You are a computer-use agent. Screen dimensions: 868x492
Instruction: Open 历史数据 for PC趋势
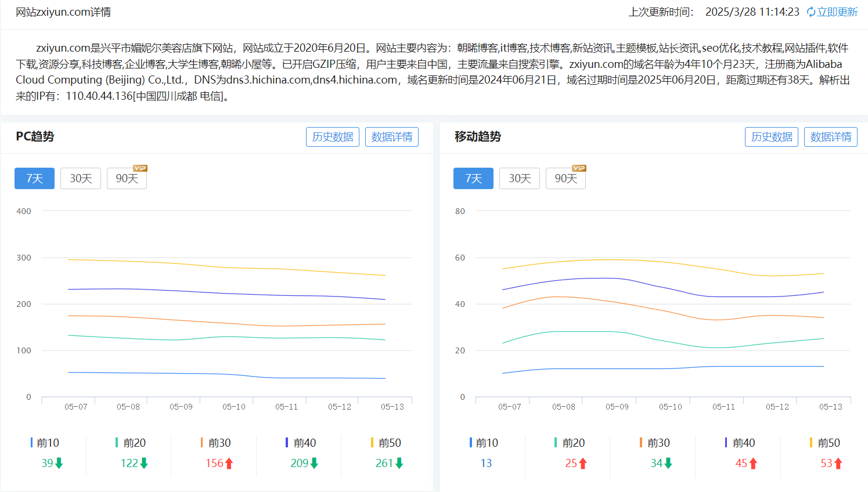click(333, 137)
